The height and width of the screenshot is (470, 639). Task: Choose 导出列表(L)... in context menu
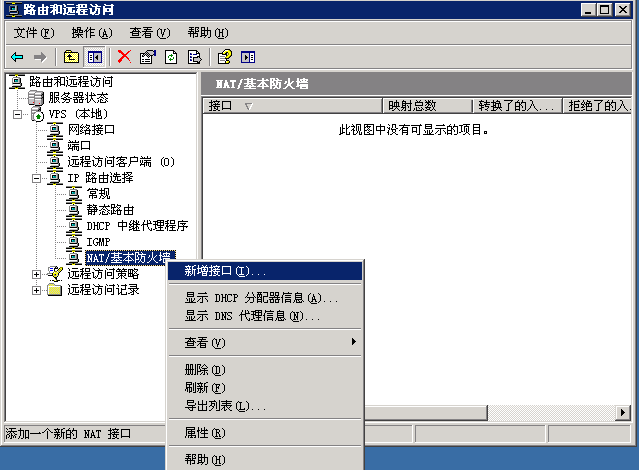(x=265, y=406)
